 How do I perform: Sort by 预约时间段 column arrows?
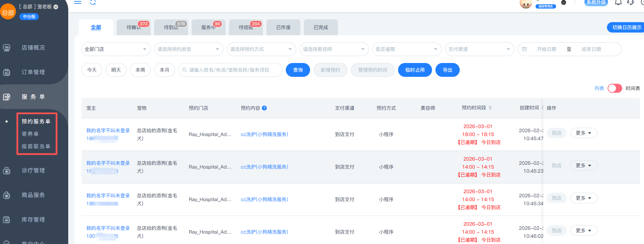490,108
